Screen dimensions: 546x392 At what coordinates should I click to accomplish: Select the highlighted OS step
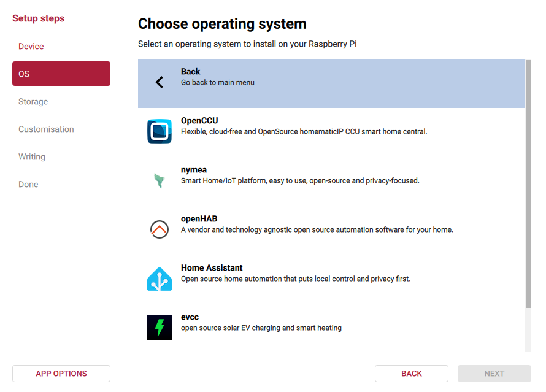(x=61, y=73)
